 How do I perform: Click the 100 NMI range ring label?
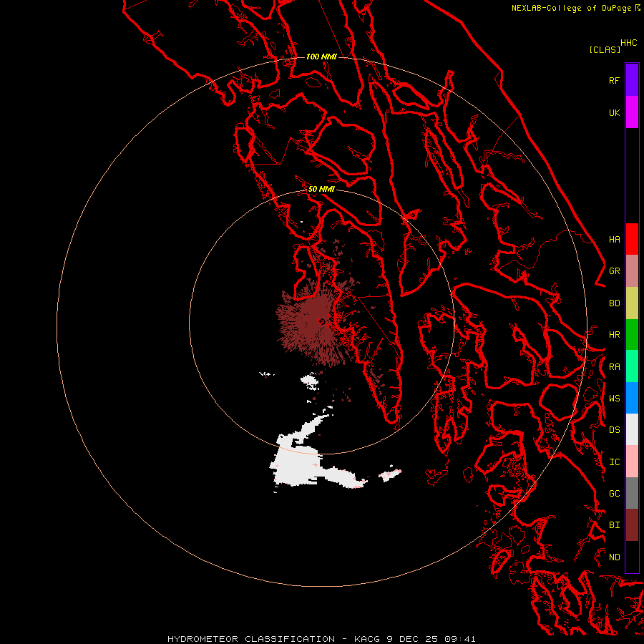click(321, 57)
